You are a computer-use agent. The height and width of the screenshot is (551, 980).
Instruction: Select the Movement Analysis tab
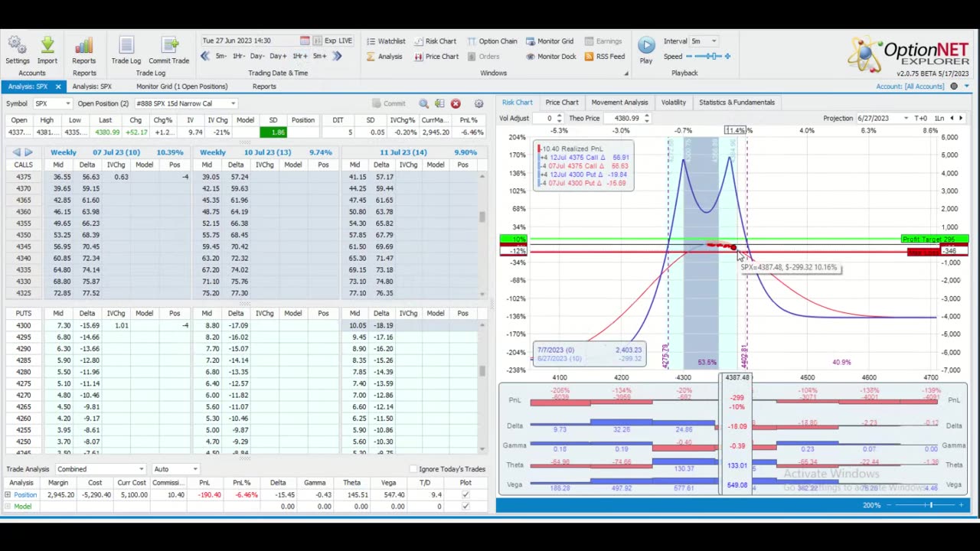[619, 103]
